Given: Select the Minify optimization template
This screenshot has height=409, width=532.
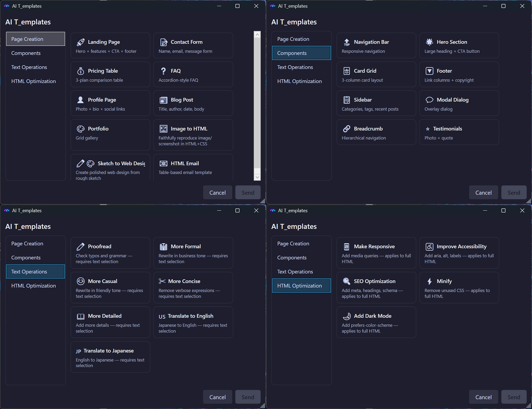Looking at the screenshot, I should 459,287.
